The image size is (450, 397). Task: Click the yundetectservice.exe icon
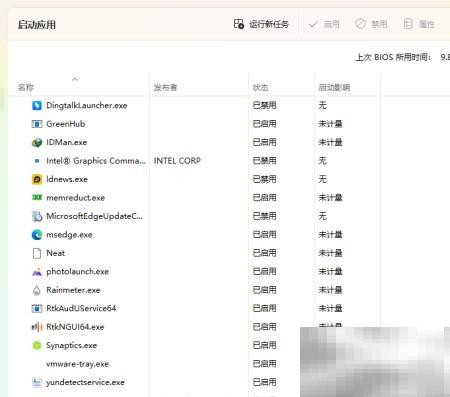click(x=37, y=382)
